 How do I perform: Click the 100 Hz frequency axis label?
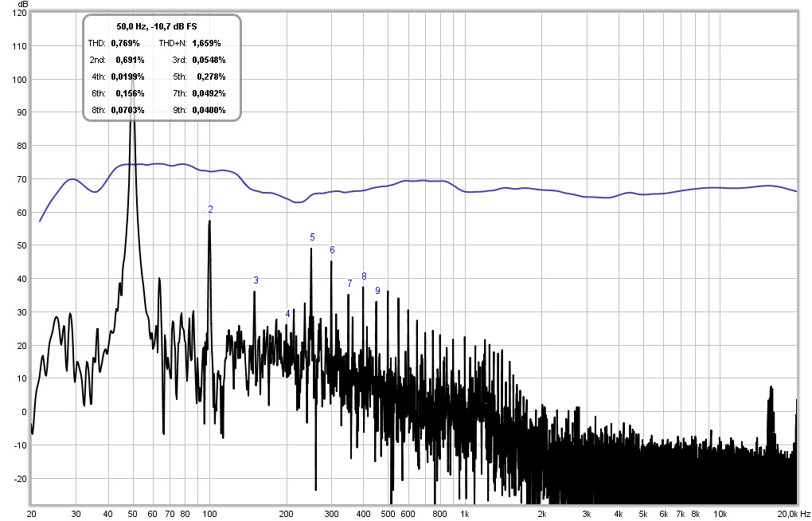tap(209, 515)
